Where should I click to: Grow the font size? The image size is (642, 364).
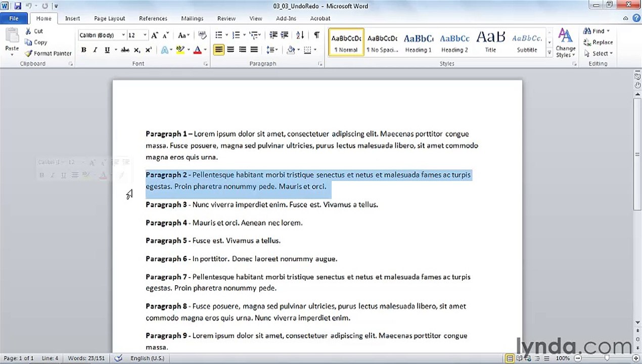point(155,35)
